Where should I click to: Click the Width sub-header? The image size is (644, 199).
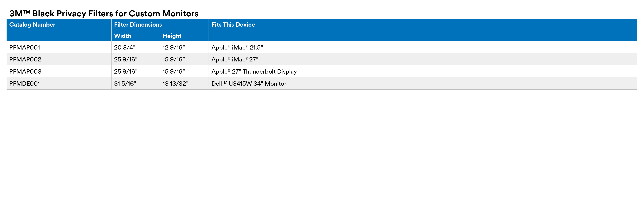[x=123, y=36]
